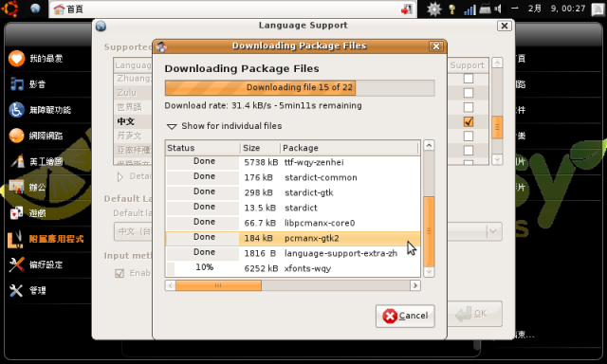Viewport: 607px width, 364px height.
Task: Click the red arrow icon in taskbar entry
Action: 407,9
